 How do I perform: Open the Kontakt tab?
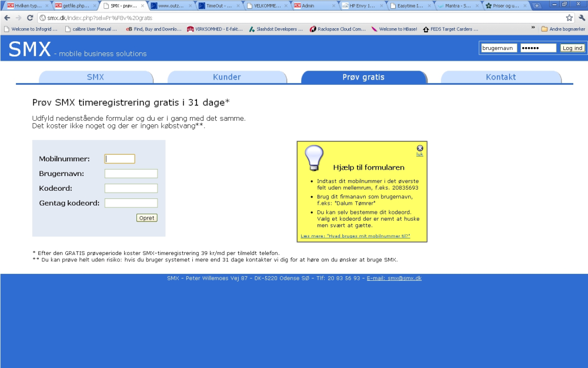tap(501, 77)
